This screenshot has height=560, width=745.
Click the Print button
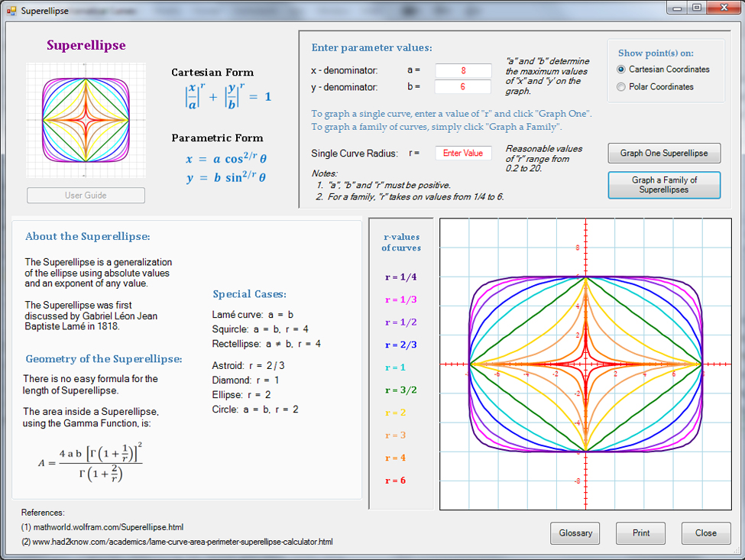pos(640,533)
